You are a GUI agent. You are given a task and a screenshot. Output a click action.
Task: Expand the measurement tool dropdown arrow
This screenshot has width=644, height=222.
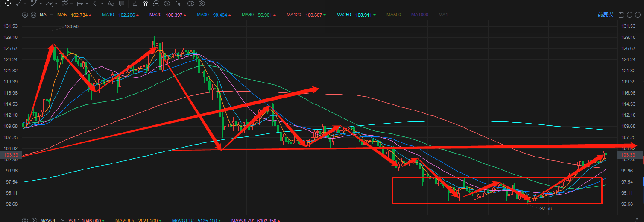pyautogui.click(x=72, y=3)
